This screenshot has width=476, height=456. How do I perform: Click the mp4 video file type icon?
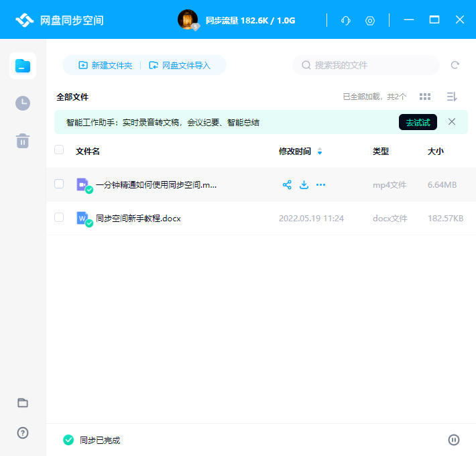[x=82, y=184]
